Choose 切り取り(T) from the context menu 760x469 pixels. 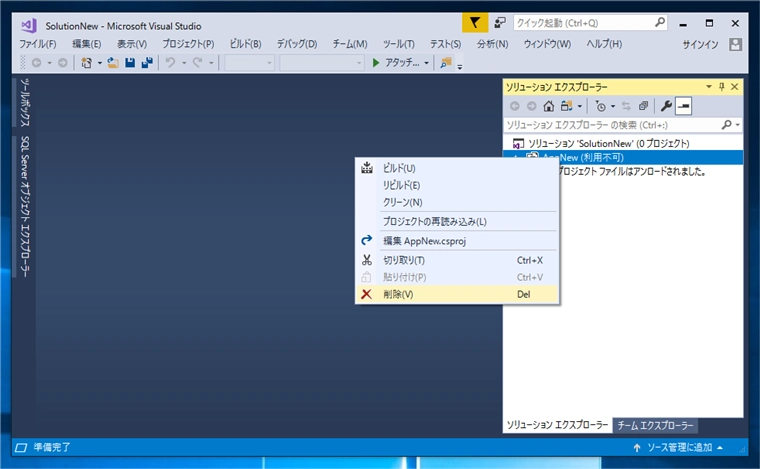click(x=457, y=260)
